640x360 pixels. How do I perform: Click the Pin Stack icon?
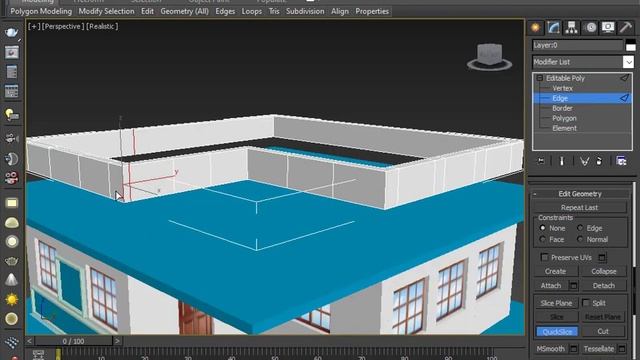(541, 161)
